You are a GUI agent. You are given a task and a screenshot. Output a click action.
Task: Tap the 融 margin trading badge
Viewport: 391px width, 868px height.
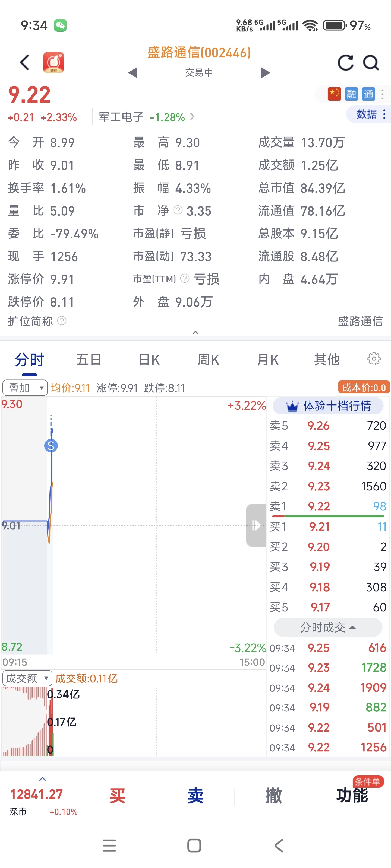(x=351, y=94)
